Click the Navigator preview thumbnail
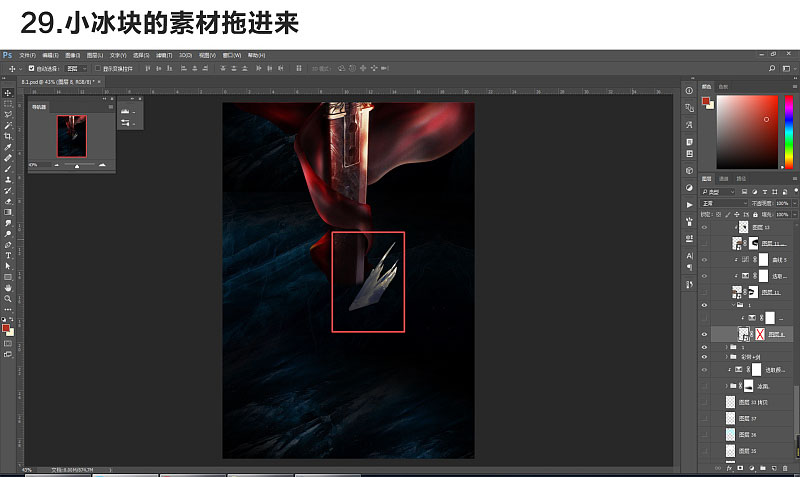Image resolution: width=800 pixels, height=477 pixels. pyautogui.click(x=72, y=136)
